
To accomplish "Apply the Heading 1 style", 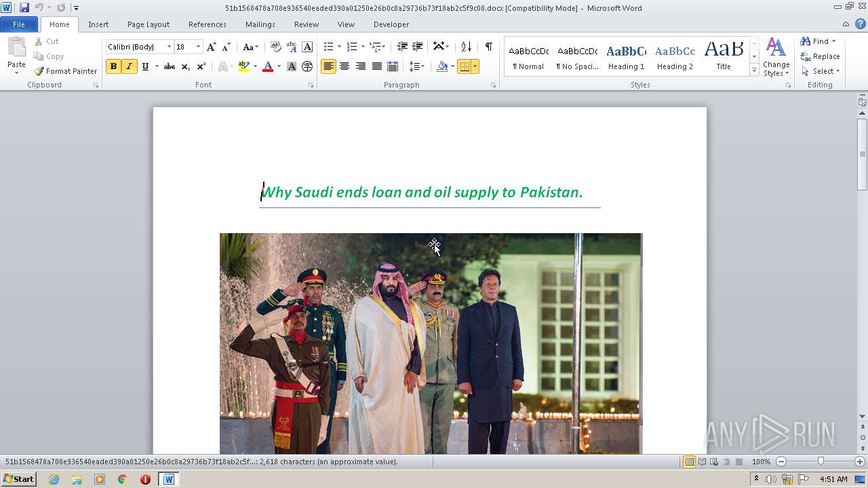I will pyautogui.click(x=626, y=56).
